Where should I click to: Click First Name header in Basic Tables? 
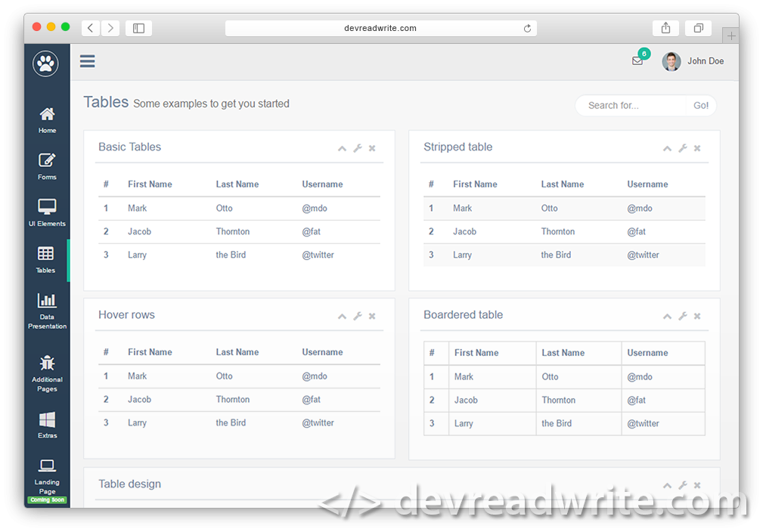click(150, 184)
